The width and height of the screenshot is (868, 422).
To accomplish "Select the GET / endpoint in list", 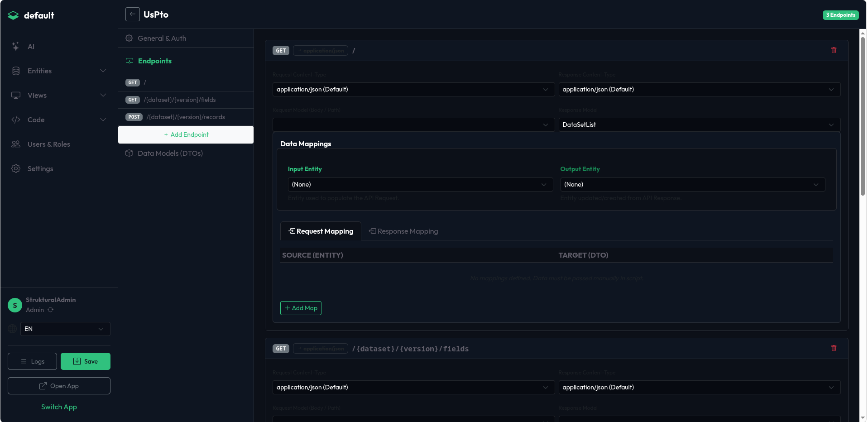I will [186, 82].
